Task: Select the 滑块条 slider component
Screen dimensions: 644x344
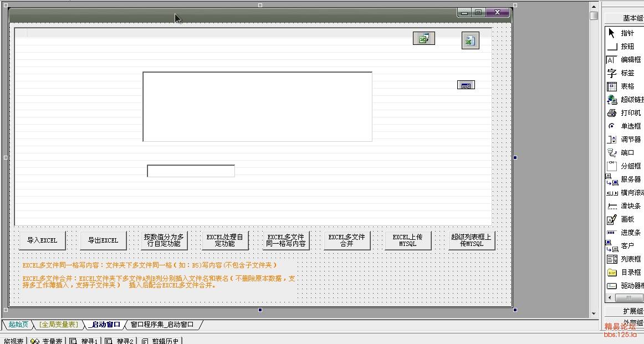Action: tap(624, 206)
